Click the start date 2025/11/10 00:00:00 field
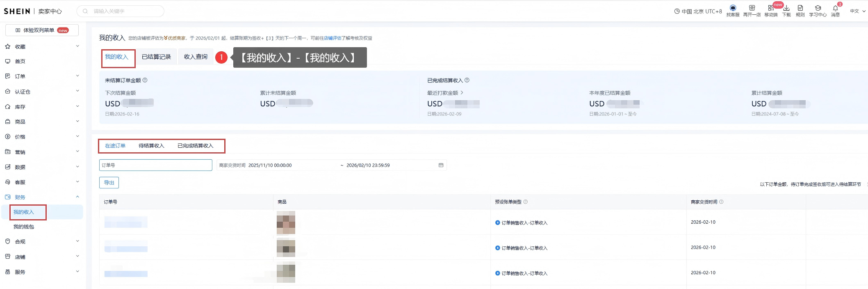The image size is (868, 289). click(270, 165)
